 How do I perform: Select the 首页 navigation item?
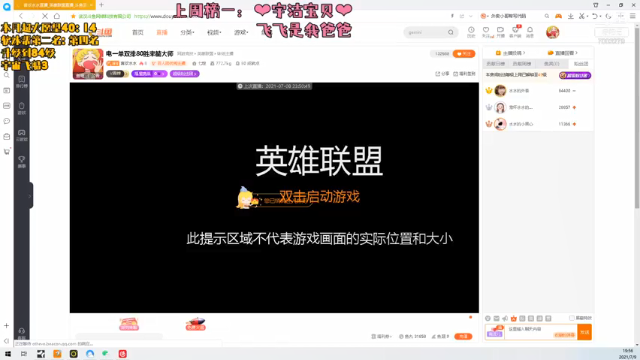coord(138,32)
